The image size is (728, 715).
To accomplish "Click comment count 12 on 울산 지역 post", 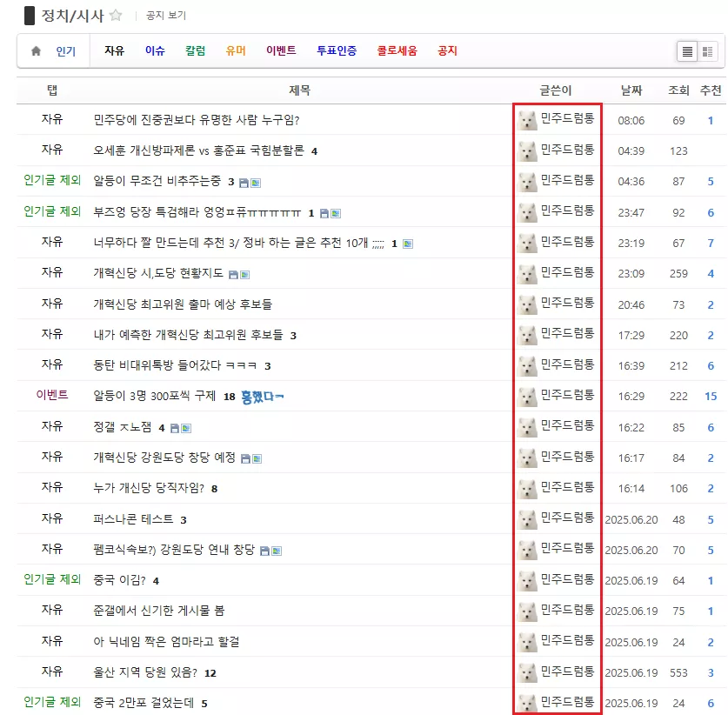I will point(210,673).
